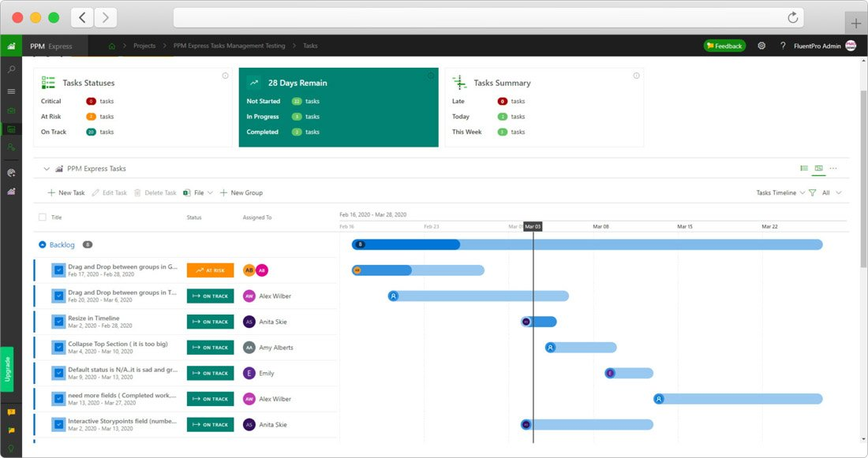Click the Resize in Timeline gantt bar
The height and width of the screenshot is (458, 868).
click(x=539, y=322)
